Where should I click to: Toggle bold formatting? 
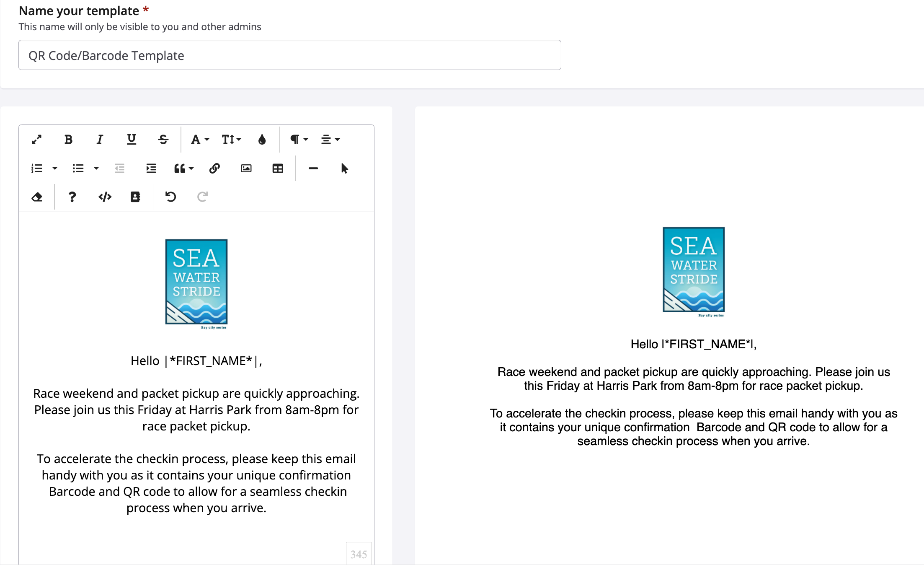[68, 139]
